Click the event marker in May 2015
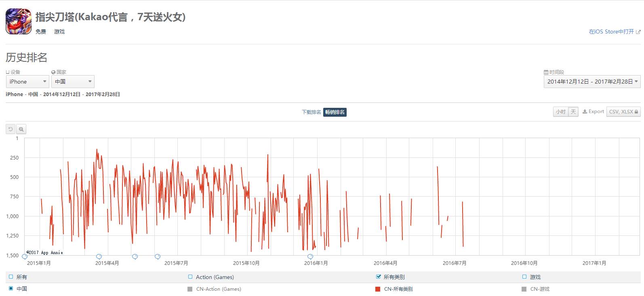The width and height of the screenshot is (644, 296). click(135, 257)
